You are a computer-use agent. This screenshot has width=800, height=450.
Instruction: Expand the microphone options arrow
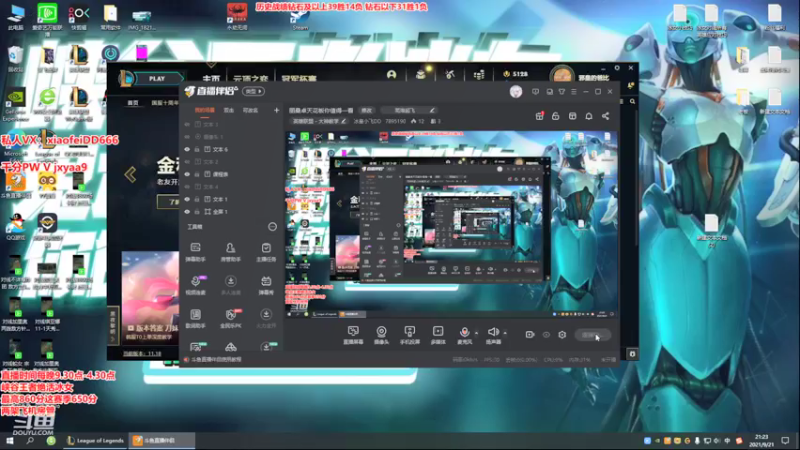[x=477, y=333]
